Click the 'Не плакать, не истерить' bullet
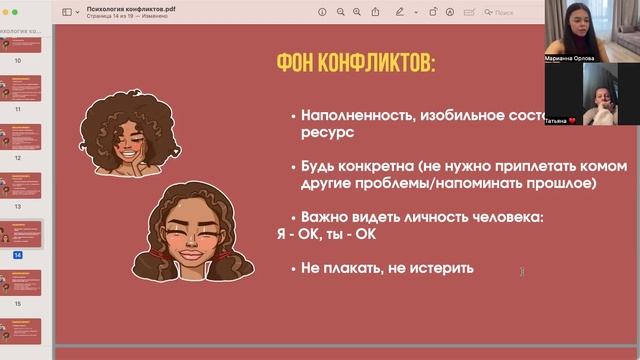Image resolution: width=640 pixels, height=360 pixels. pos(387,268)
